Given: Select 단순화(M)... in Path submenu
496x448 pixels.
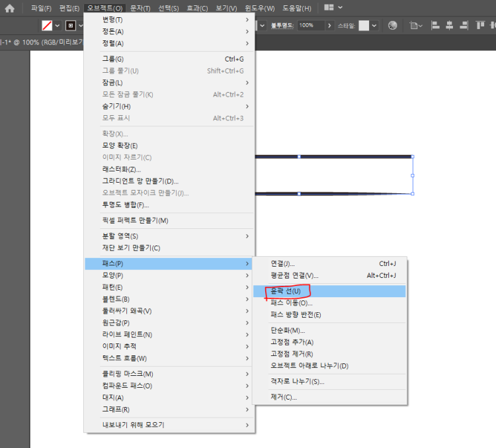Looking at the screenshot, I should tap(329, 330).
